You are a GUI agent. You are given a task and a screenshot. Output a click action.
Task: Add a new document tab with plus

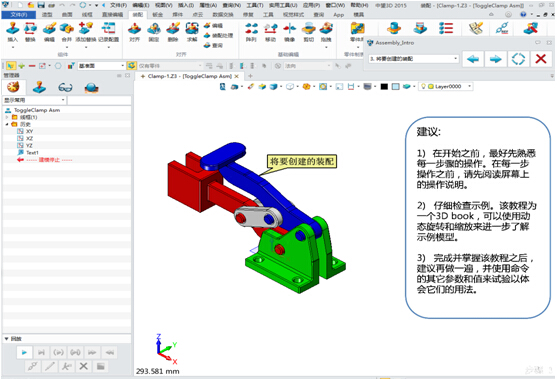click(x=250, y=76)
